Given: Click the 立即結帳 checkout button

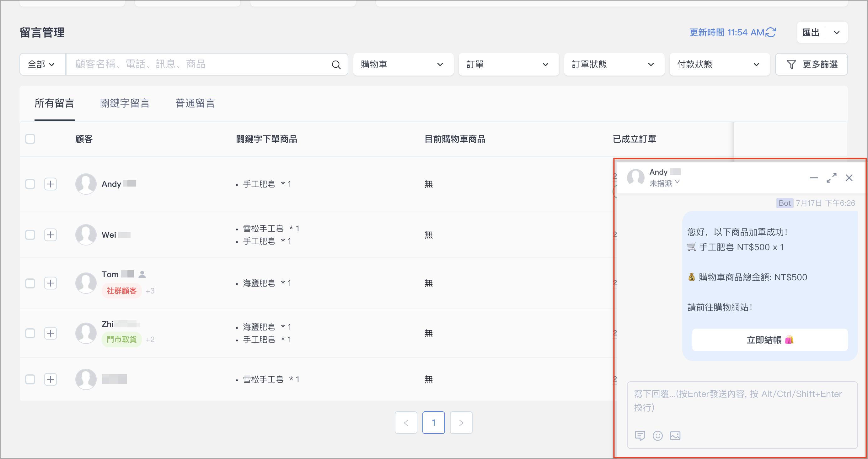Looking at the screenshot, I should point(769,340).
